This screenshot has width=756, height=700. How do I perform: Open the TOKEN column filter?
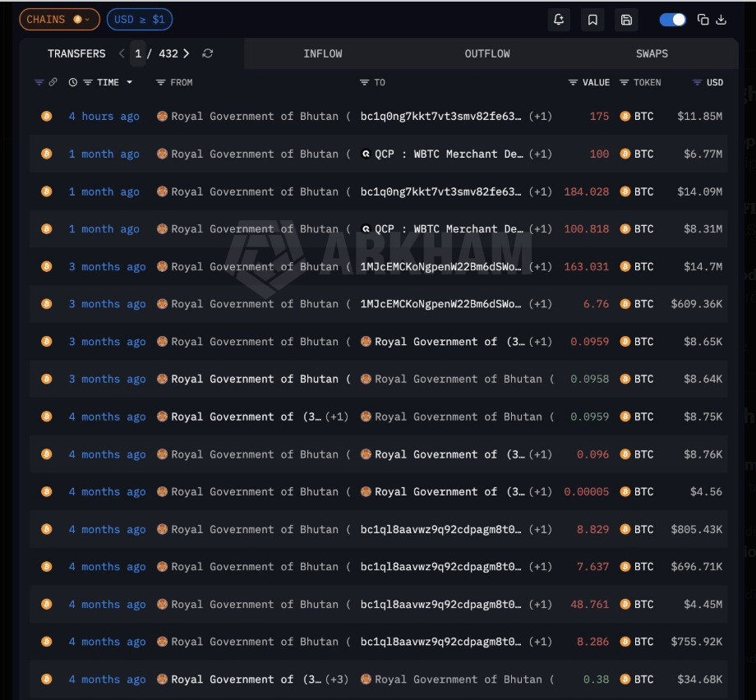(x=624, y=82)
